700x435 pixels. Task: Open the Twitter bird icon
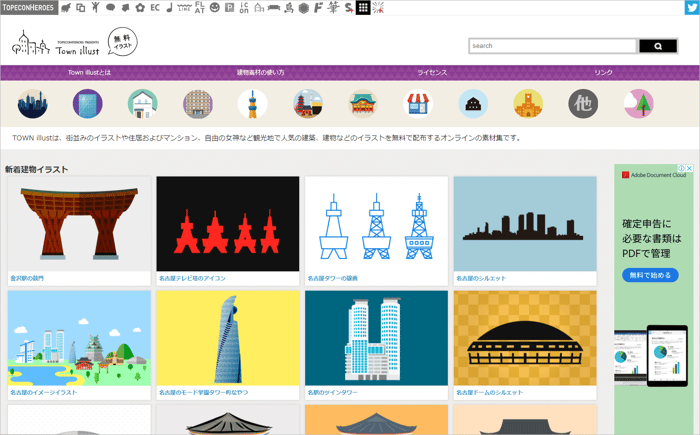pyautogui.click(x=690, y=8)
